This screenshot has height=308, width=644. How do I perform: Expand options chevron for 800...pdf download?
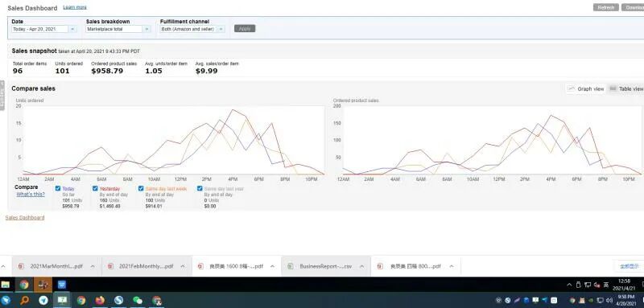point(452,266)
